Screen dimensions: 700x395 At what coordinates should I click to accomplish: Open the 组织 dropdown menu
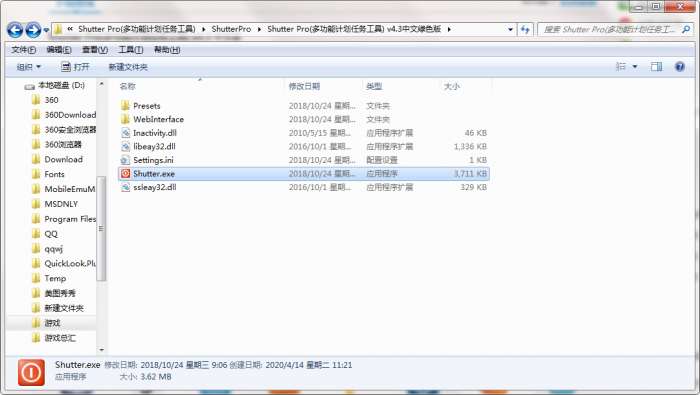pyautogui.click(x=29, y=67)
